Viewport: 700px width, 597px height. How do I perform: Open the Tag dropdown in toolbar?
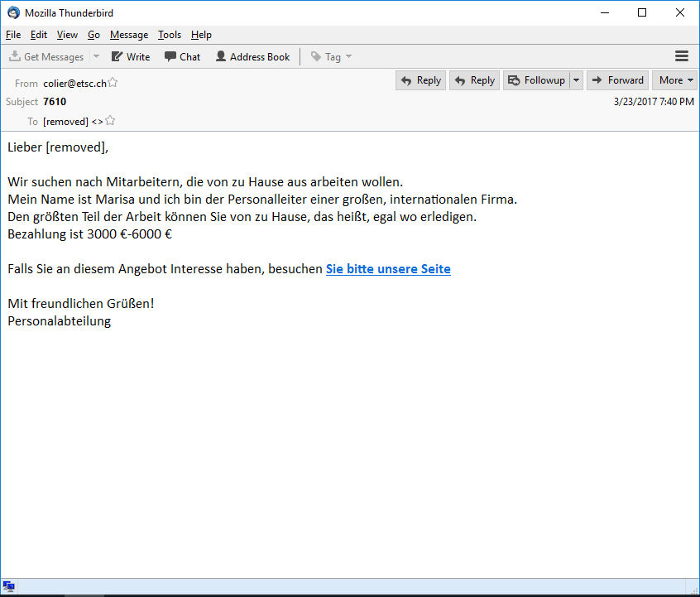[331, 57]
